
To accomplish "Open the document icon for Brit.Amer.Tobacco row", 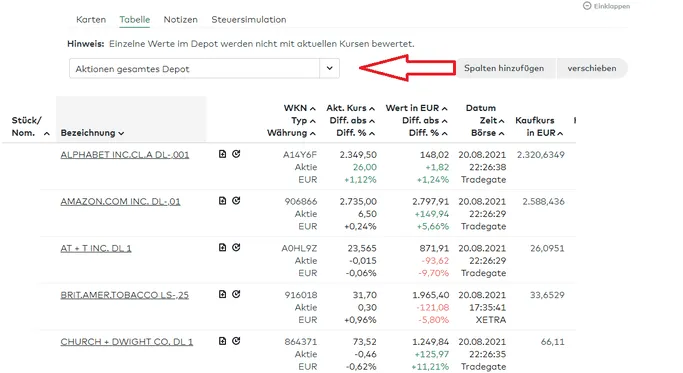I will pyautogui.click(x=222, y=294).
